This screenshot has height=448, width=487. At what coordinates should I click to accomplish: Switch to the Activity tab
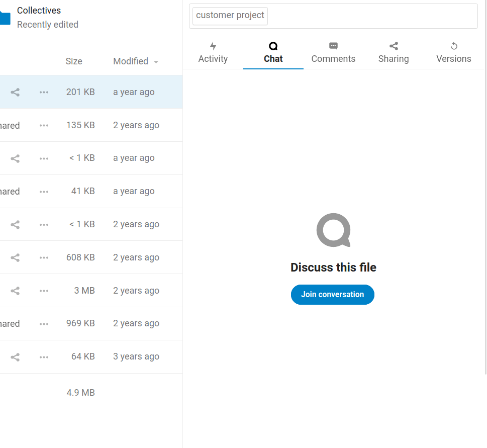tap(213, 53)
